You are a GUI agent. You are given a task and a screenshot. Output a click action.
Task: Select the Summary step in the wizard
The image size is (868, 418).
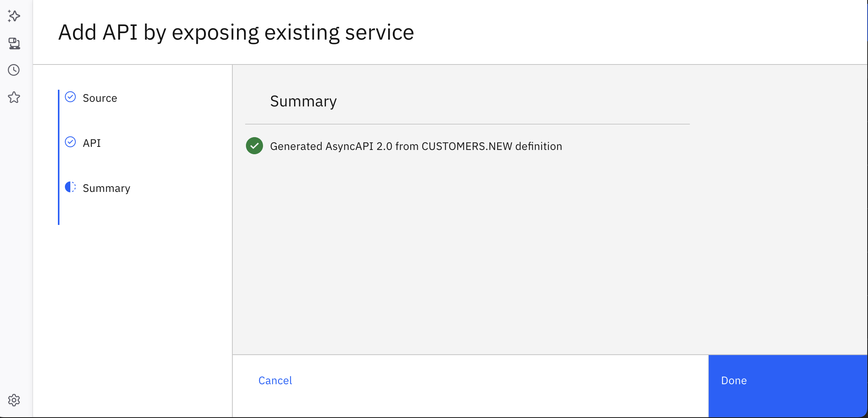[x=106, y=188]
